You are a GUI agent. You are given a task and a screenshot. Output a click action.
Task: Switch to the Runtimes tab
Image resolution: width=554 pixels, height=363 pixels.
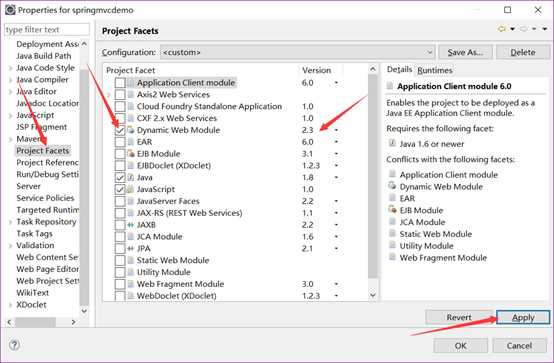click(435, 70)
